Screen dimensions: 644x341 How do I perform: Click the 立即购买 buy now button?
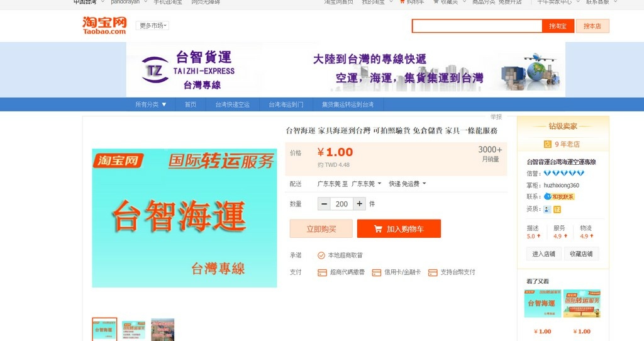pos(321,229)
